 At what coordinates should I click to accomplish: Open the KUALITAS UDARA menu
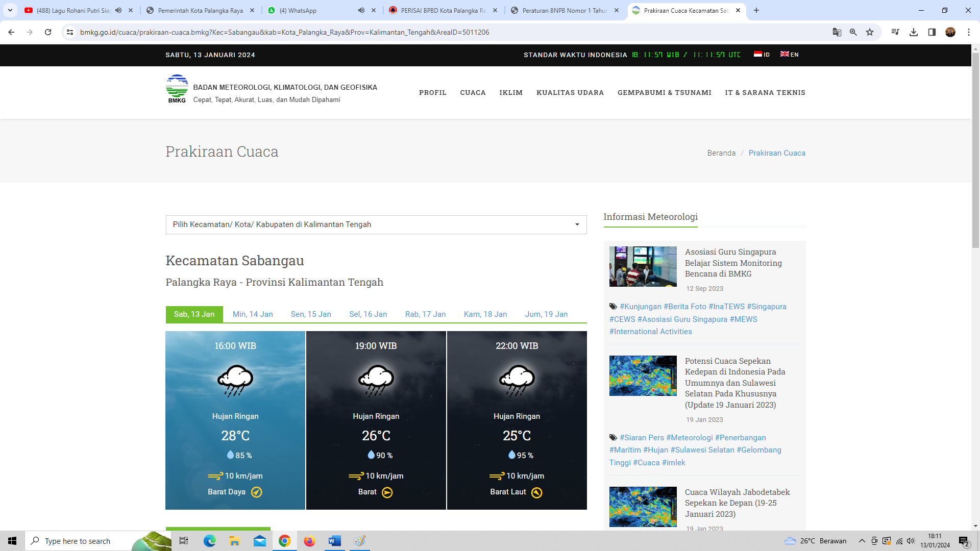pos(570,92)
